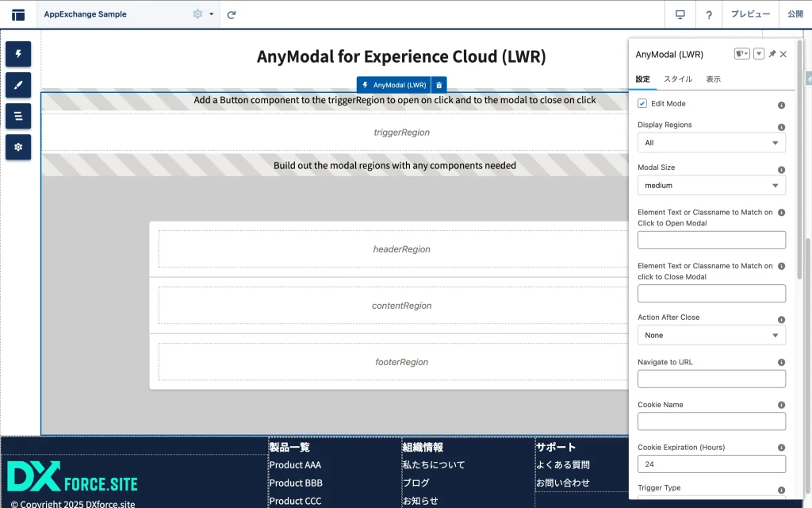The height and width of the screenshot is (508, 812).
Task: Switch to the スタイル tab
Action: point(678,79)
